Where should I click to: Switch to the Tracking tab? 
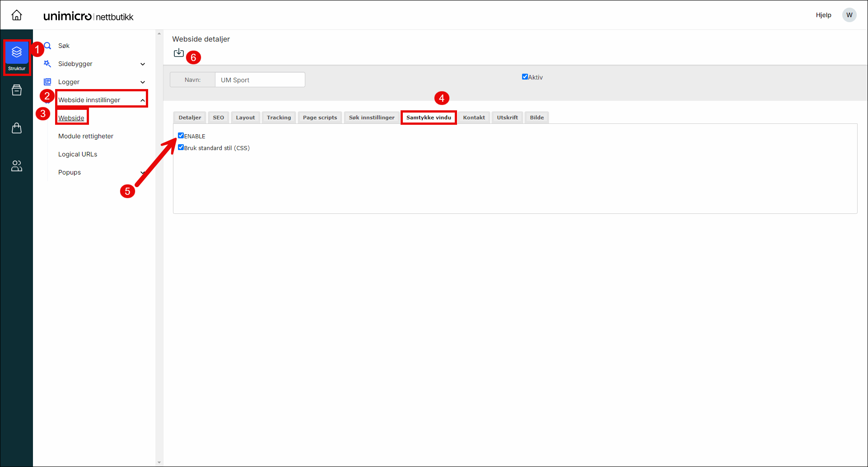click(279, 118)
